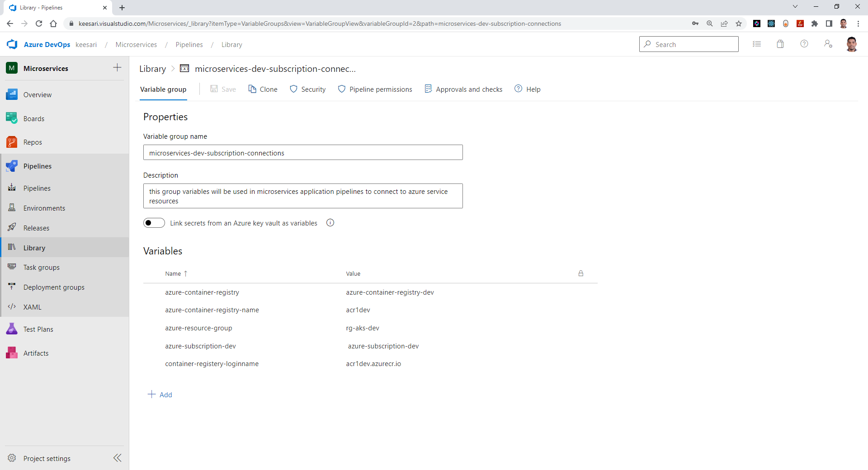Open the Chrome three-dot menu

(858, 23)
